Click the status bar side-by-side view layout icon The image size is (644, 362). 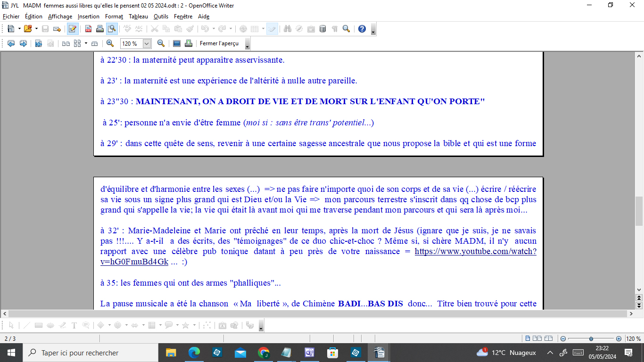(537, 338)
